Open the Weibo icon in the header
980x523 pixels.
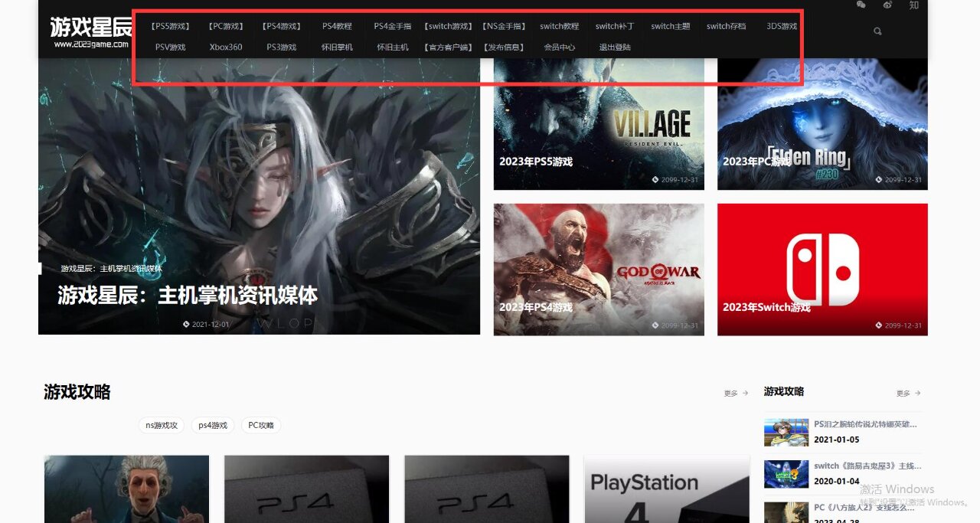[887, 5]
